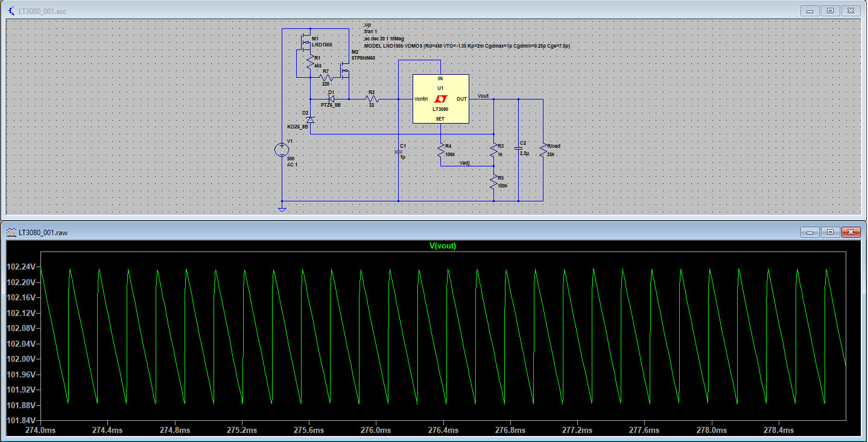Click the 274.0ms time axis label
Screen dimensions: 868x442
(x=40, y=431)
